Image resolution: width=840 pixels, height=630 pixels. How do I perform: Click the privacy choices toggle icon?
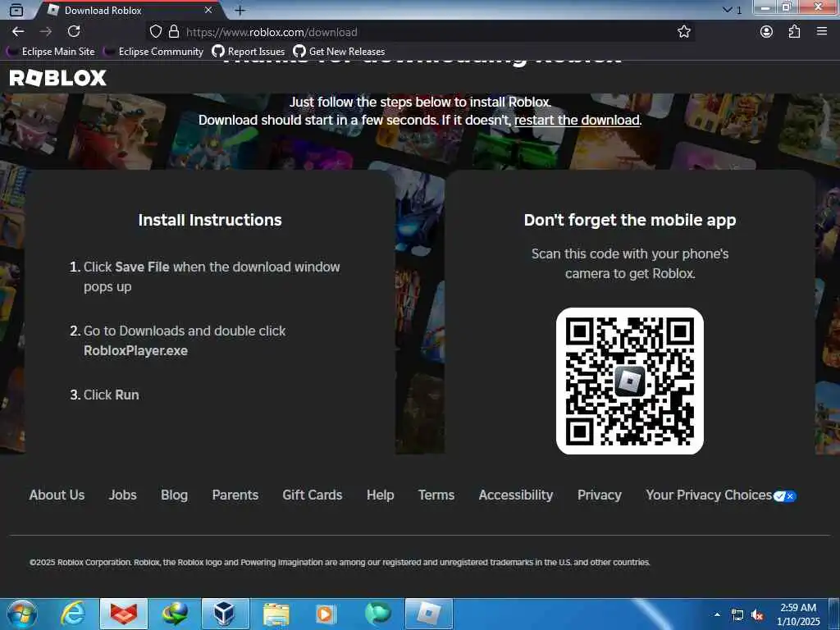tap(785, 496)
